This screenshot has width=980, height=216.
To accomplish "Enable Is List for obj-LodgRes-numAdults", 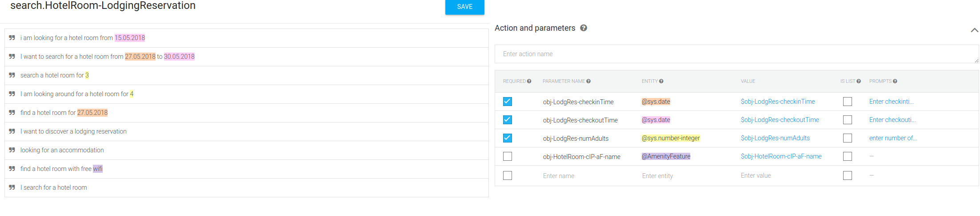I will [x=848, y=138].
